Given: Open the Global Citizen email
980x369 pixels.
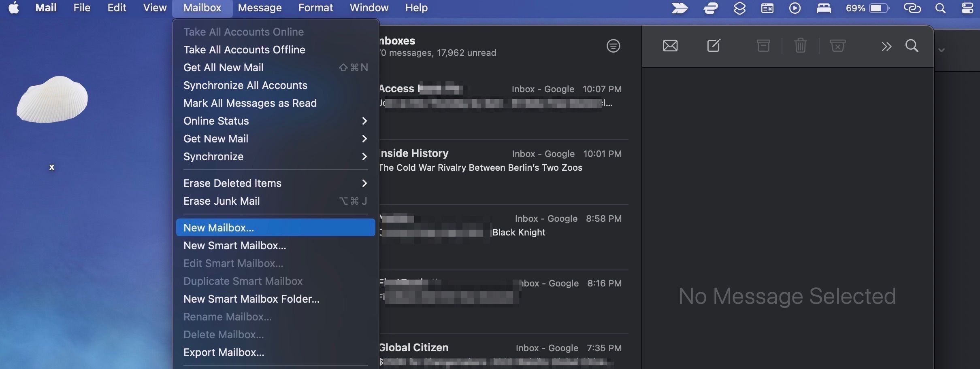Looking at the screenshot, I should (503, 352).
